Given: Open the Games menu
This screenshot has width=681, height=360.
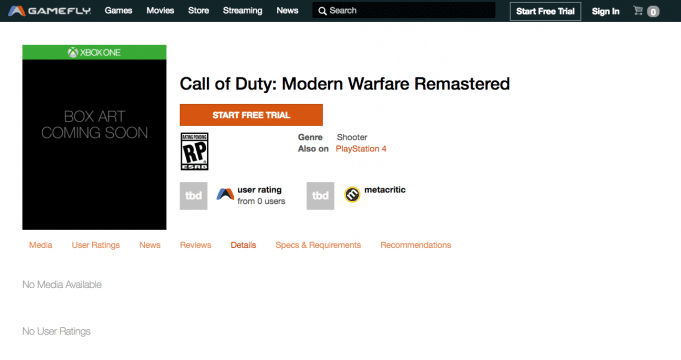Looking at the screenshot, I should [118, 10].
